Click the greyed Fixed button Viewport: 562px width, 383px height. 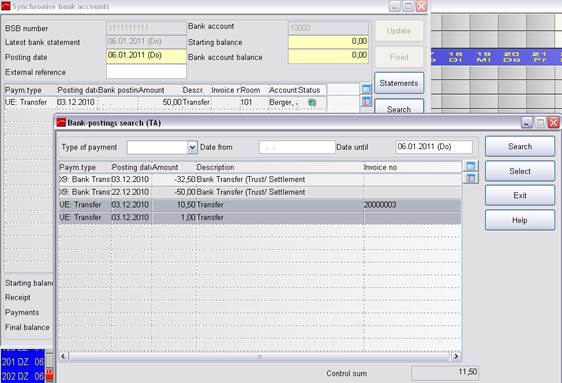pyautogui.click(x=399, y=57)
